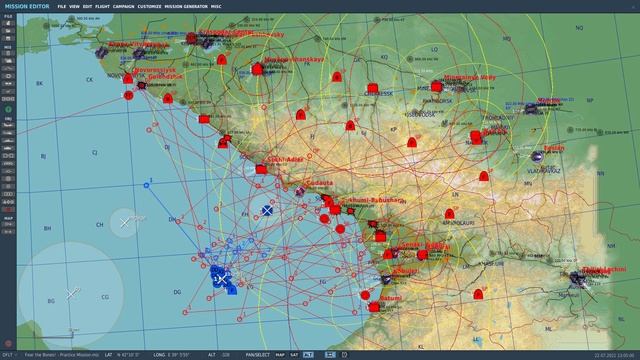Viewport: 640px width, 360px height.
Task: Select the Sochi-Adler airbase icon
Action: coord(261,169)
